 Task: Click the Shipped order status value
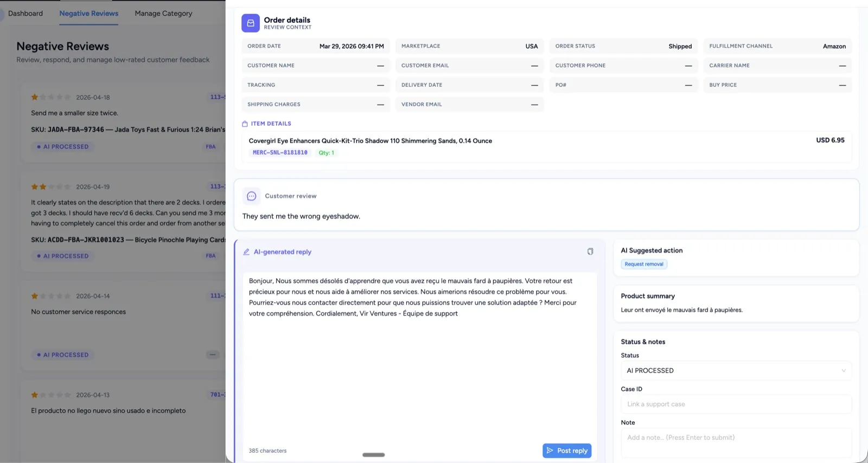680,46
